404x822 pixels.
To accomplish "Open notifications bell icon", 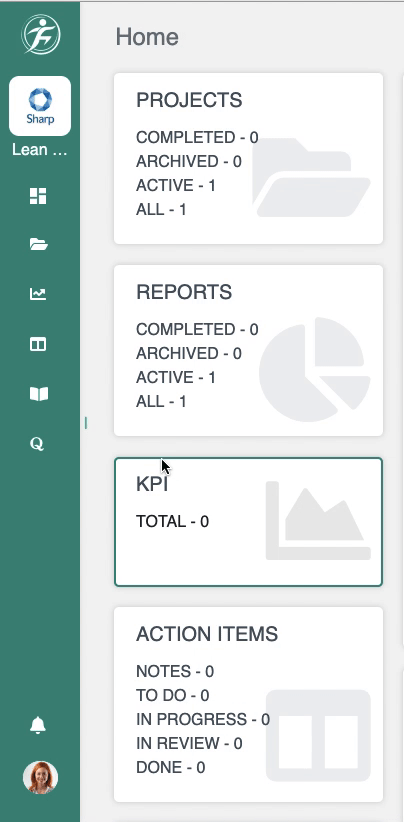I will pos(38,726).
